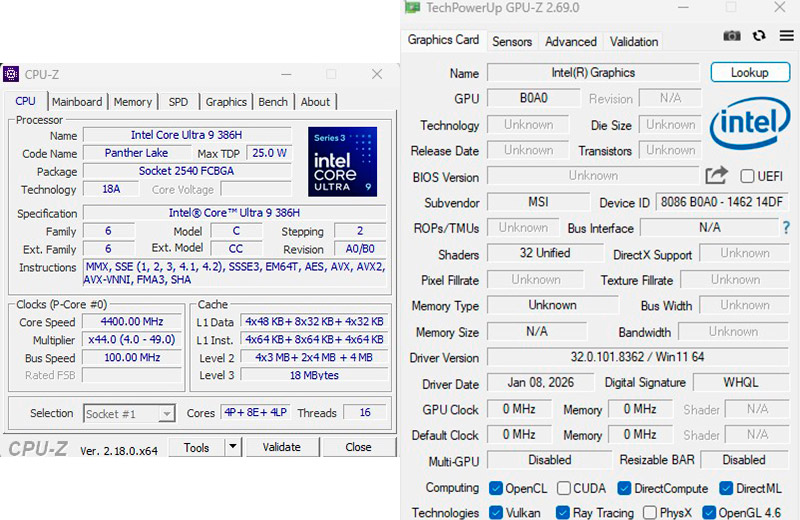Click the BIOS export share icon
800x520 pixels.
coord(716,175)
